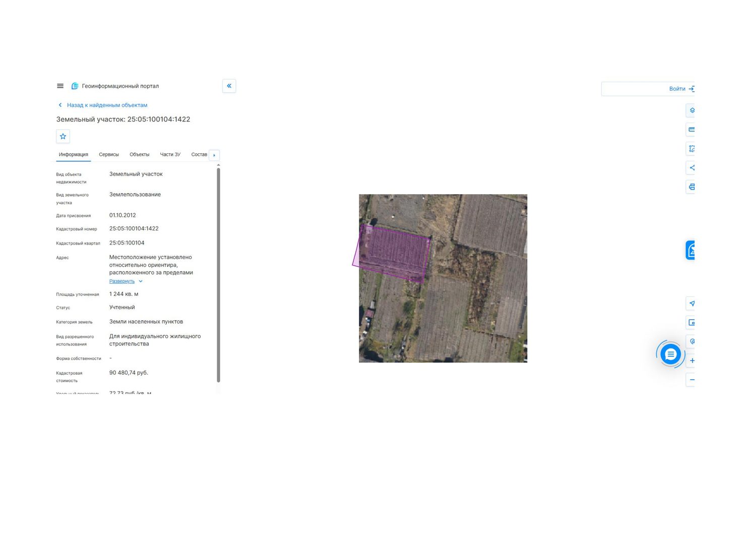
Task: Click the cadastral number value 25:05:100104:1422
Action: pos(134,229)
